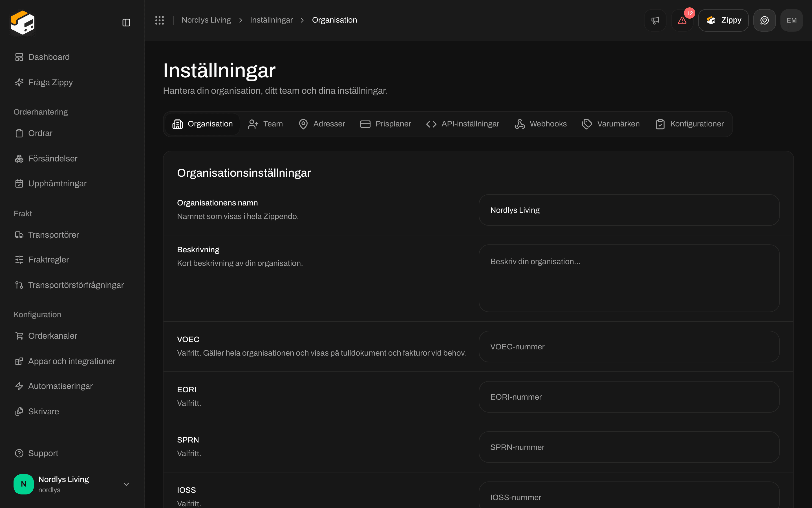
Task: Switch to the Prisplaner tab
Action: click(x=385, y=124)
